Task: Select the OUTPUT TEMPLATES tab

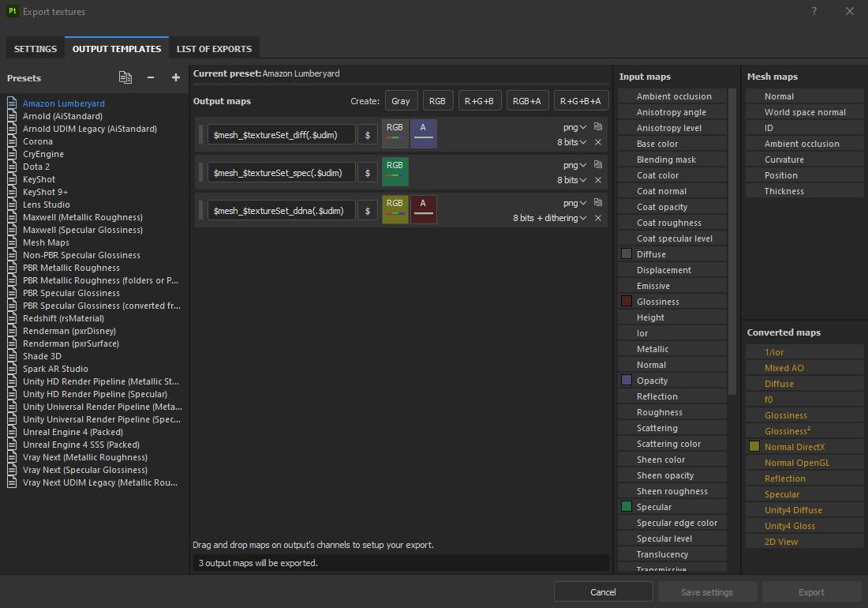Action: [117, 49]
